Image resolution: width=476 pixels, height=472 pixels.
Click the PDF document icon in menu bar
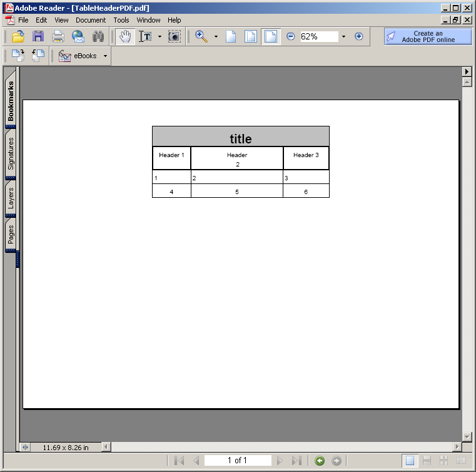[x=10, y=20]
